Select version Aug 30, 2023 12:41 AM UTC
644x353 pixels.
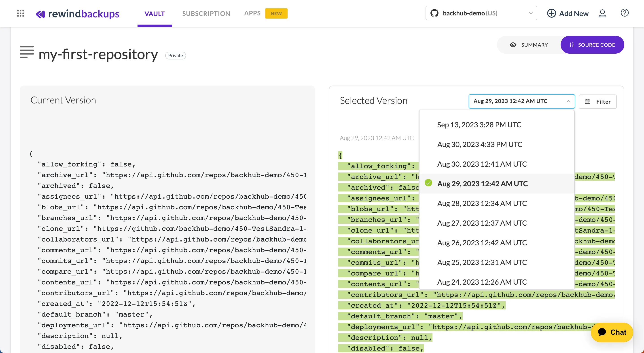coord(496,164)
